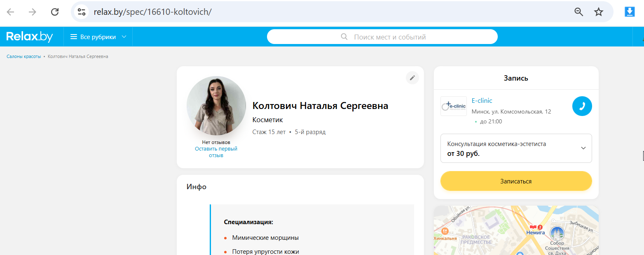This screenshot has width=644, height=255.
Task: Expand the "Консультация косметика-эстетиста" service dropdown
Action: (516, 148)
